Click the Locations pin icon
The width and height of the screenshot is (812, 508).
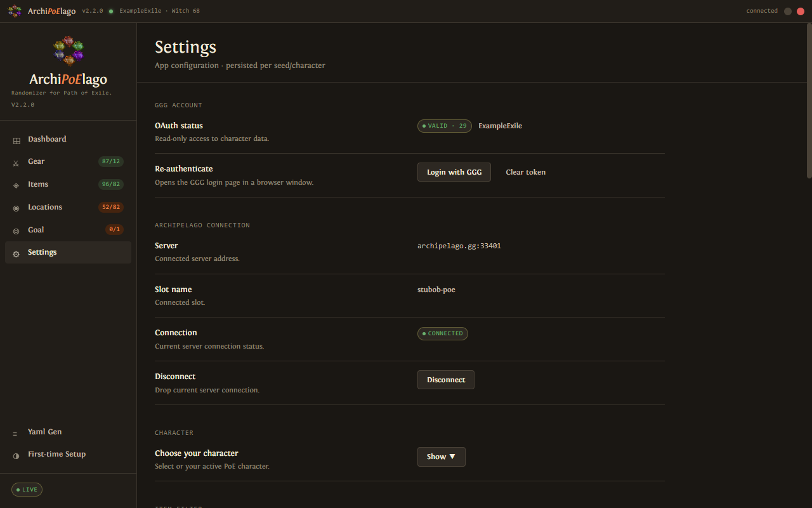point(16,208)
